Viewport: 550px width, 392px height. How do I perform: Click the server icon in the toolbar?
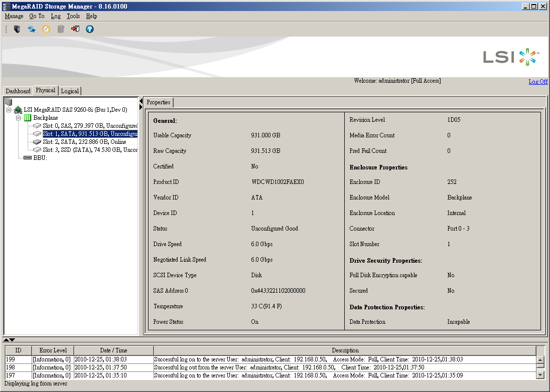point(17,29)
